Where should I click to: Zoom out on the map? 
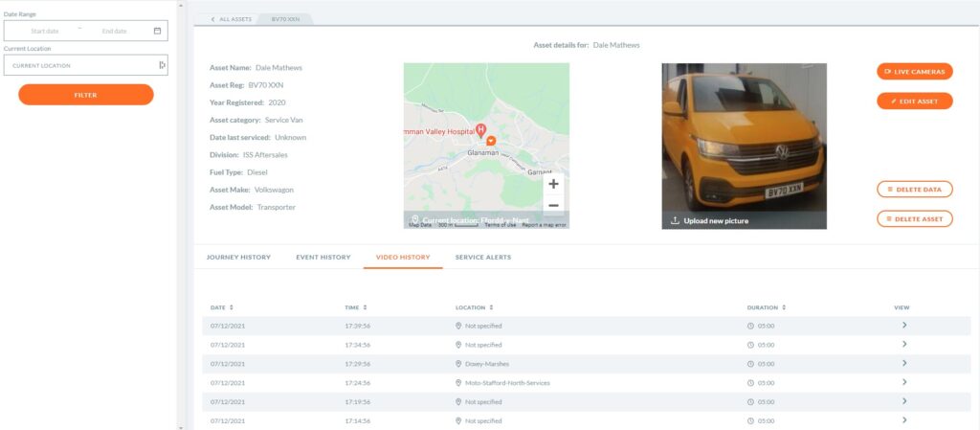pyautogui.click(x=553, y=205)
